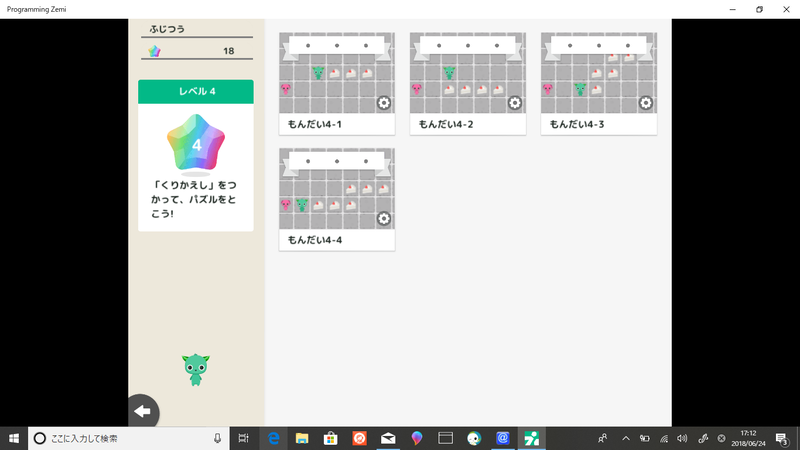Click the pen/link tray icon

703,438
